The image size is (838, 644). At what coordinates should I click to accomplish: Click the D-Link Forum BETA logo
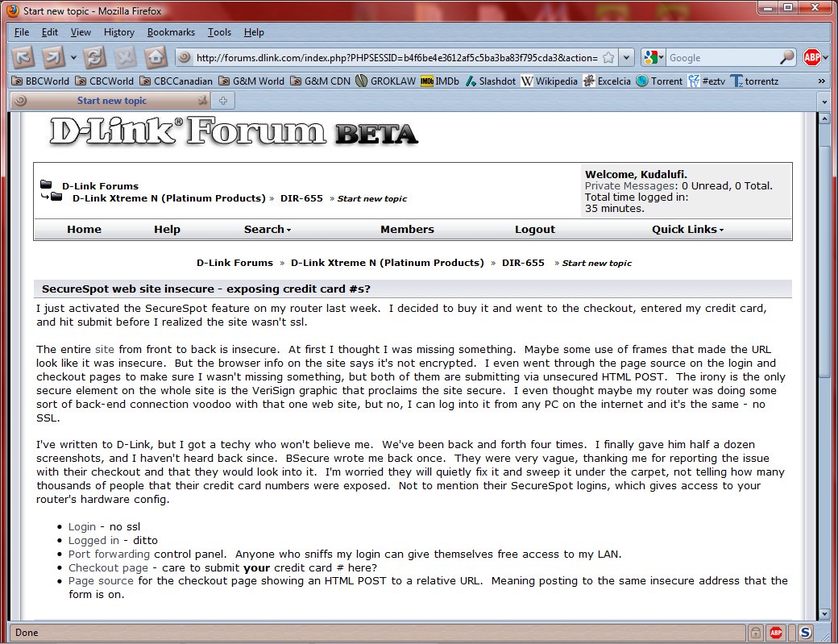[x=234, y=131]
